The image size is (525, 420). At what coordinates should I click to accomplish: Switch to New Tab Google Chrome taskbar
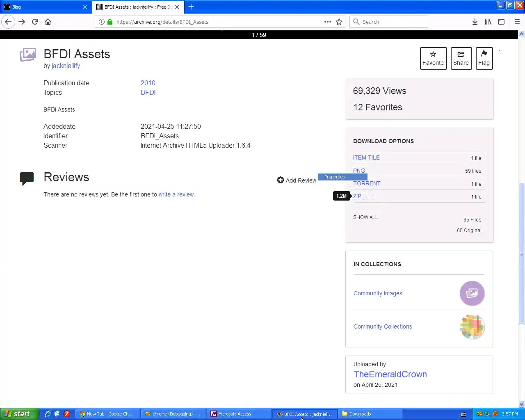107,414
